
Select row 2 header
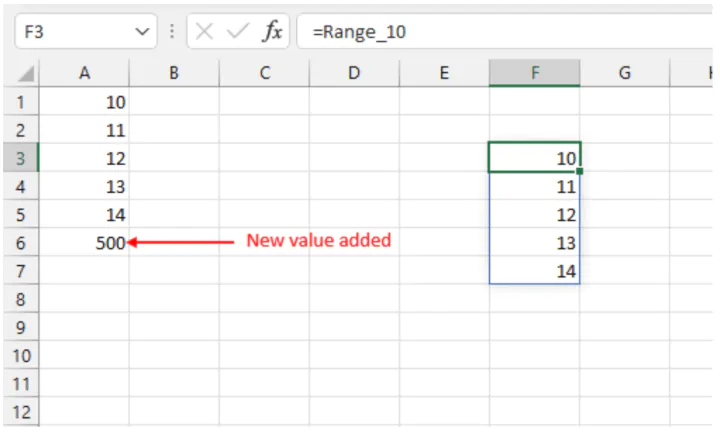[21, 130]
